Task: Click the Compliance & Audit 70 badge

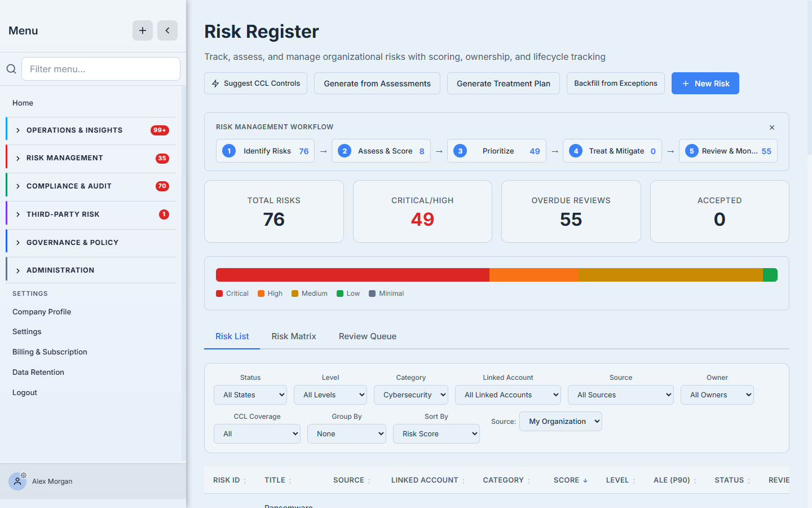Action: click(x=162, y=186)
